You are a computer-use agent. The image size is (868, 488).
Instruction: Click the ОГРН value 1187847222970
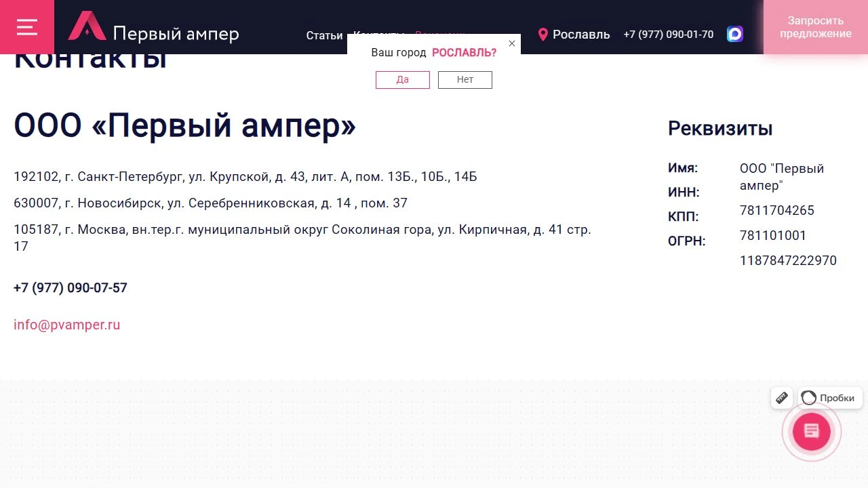coord(788,261)
